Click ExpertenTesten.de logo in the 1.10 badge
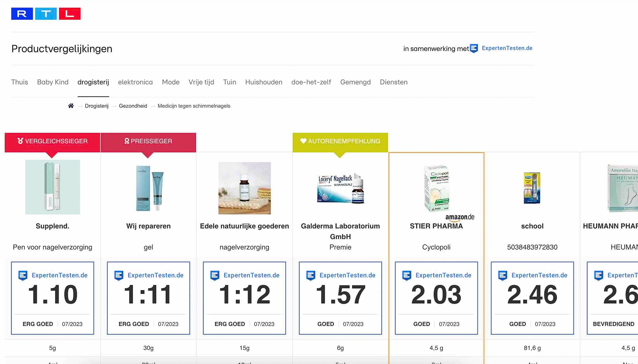Image resolution: width=638 pixels, height=364 pixels. click(x=53, y=275)
